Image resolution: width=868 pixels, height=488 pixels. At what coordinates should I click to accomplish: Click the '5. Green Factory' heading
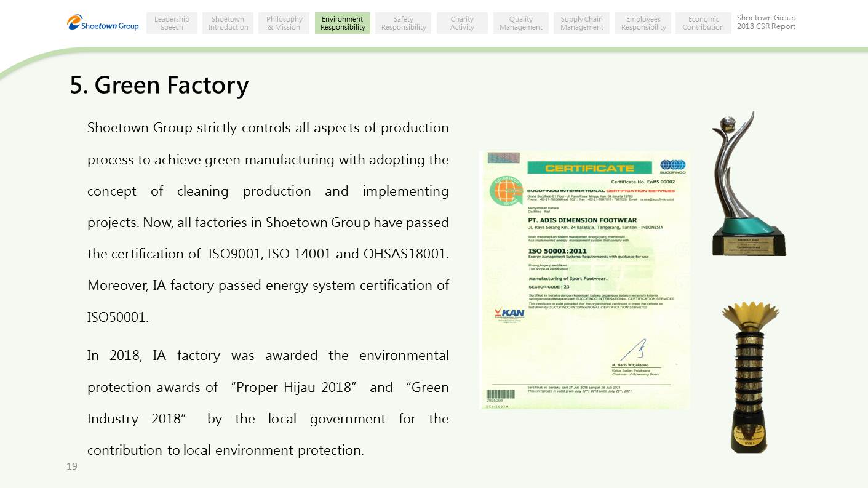coord(159,85)
